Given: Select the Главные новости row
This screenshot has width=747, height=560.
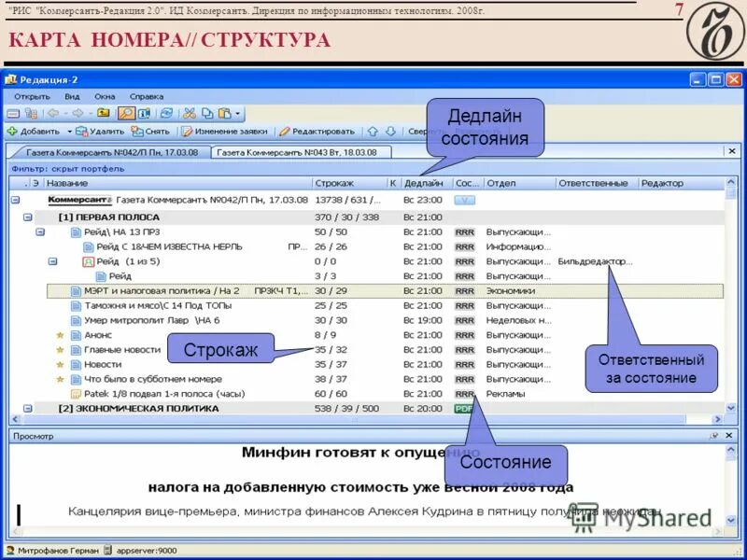Looking at the screenshot, I should (x=385, y=350).
